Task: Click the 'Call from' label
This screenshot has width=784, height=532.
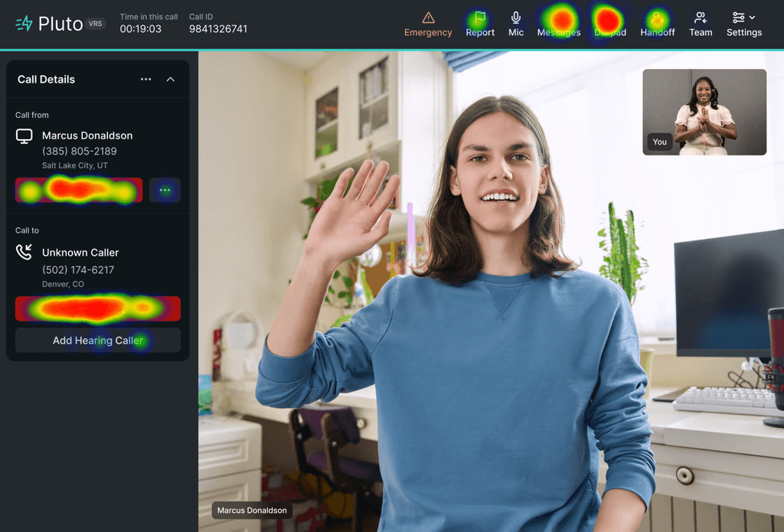Action: point(32,115)
